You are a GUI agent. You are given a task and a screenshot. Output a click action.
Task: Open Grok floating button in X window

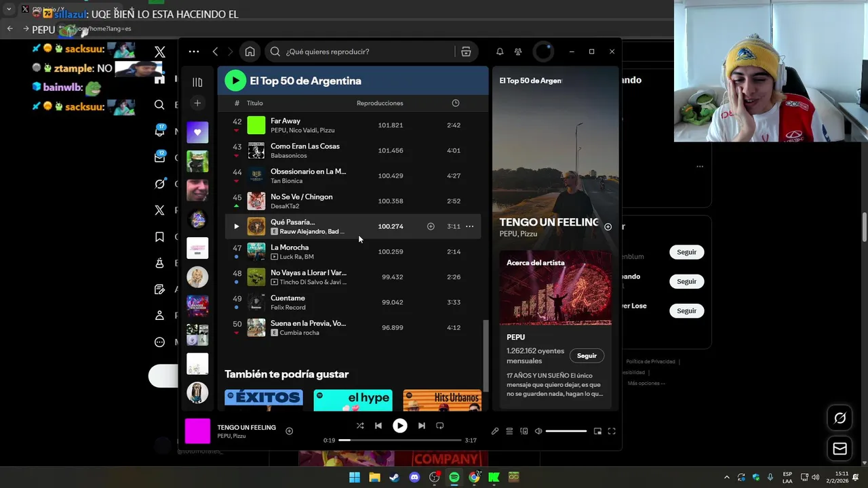tap(840, 418)
